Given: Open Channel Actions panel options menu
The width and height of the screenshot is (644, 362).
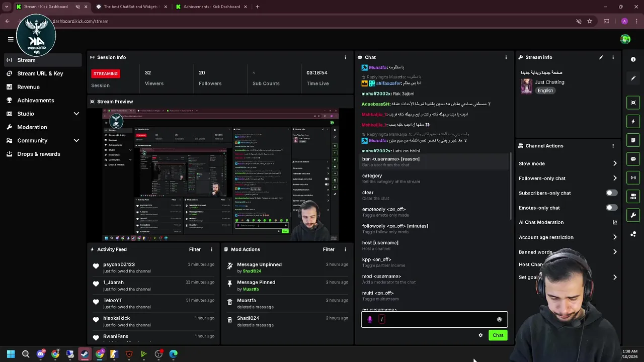Looking at the screenshot, I should tap(613, 146).
